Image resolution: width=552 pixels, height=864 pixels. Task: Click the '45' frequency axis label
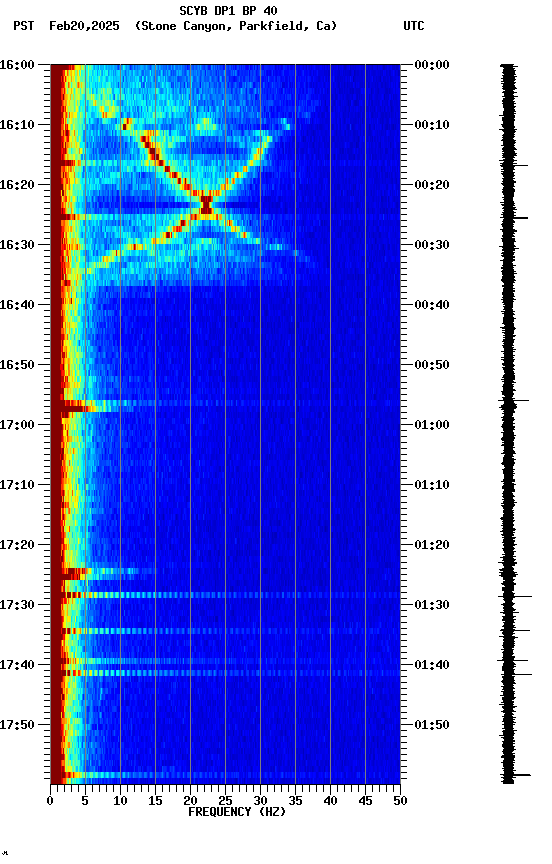tap(365, 802)
